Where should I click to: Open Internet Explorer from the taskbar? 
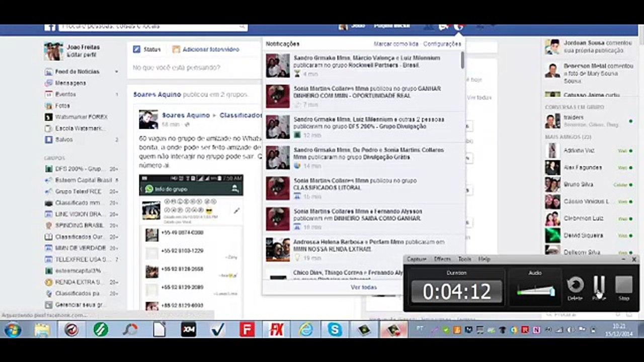click(305, 330)
